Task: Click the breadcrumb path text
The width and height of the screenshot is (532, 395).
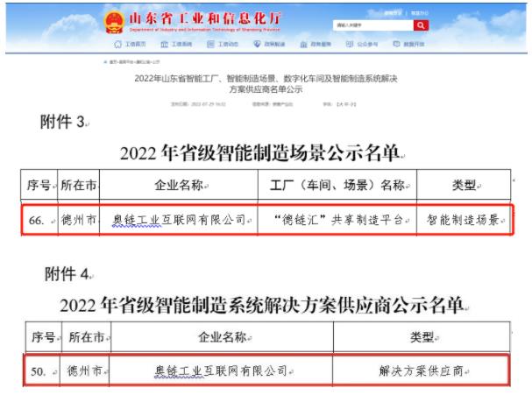Action: pyautogui.click(x=134, y=62)
